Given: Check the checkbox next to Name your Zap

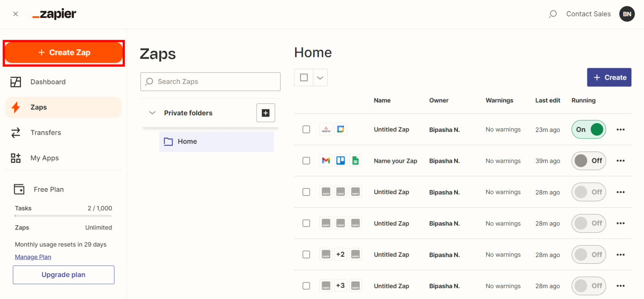Looking at the screenshot, I should [x=306, y=160].
